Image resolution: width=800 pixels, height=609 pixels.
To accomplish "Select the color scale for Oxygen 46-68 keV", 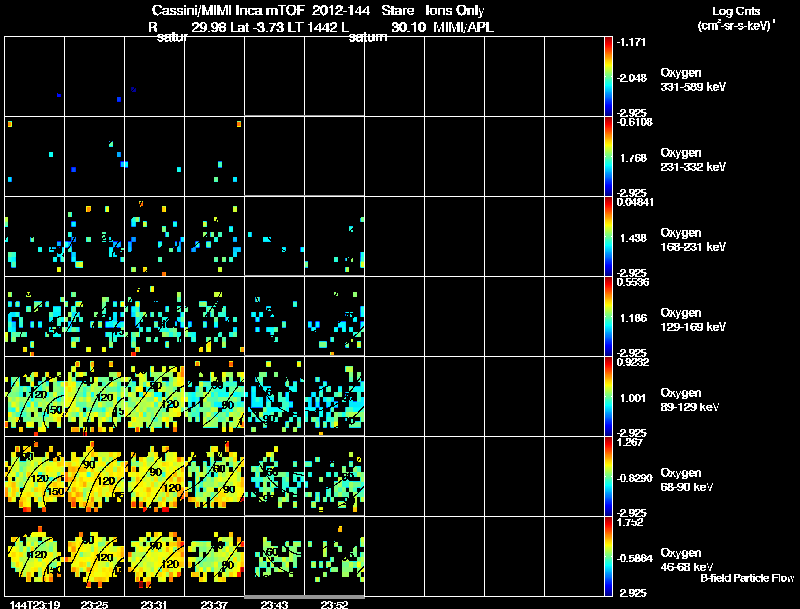I will [x=608, y=556].
